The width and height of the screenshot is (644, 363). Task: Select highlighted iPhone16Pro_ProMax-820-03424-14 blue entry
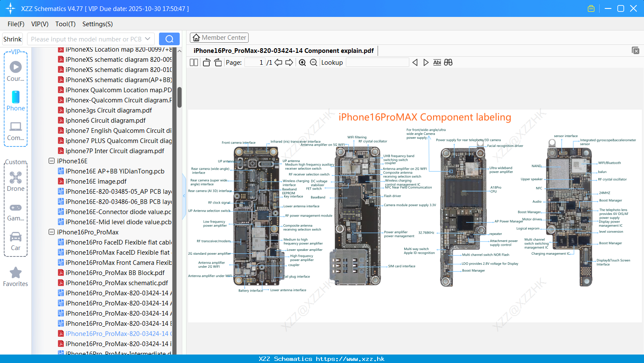pos(115,333)
